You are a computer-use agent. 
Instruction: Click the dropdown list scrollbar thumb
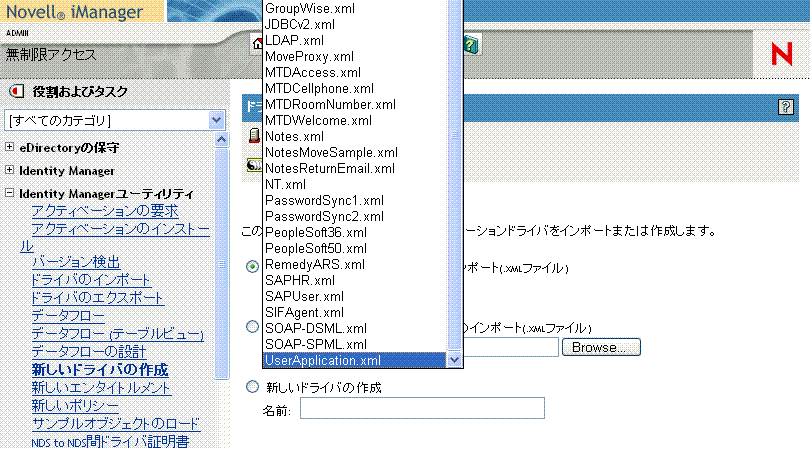pos(454,175)
